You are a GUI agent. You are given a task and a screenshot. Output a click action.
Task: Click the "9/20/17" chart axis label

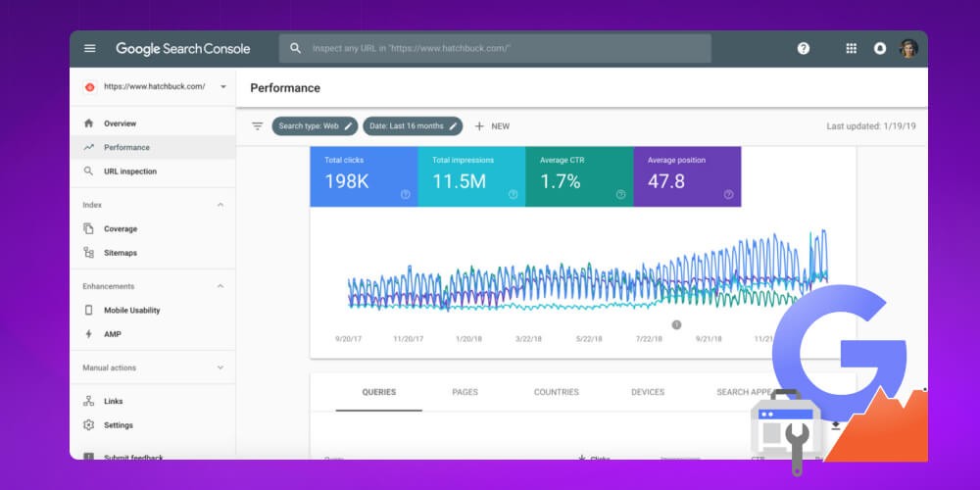pyautogui.click(x=348, y=339)
